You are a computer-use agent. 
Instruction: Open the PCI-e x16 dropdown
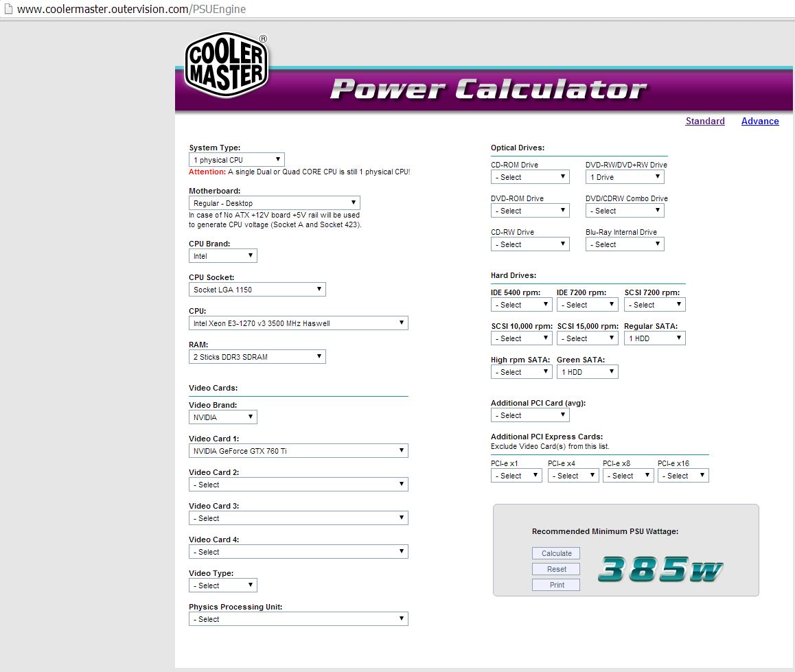(683, 476)
